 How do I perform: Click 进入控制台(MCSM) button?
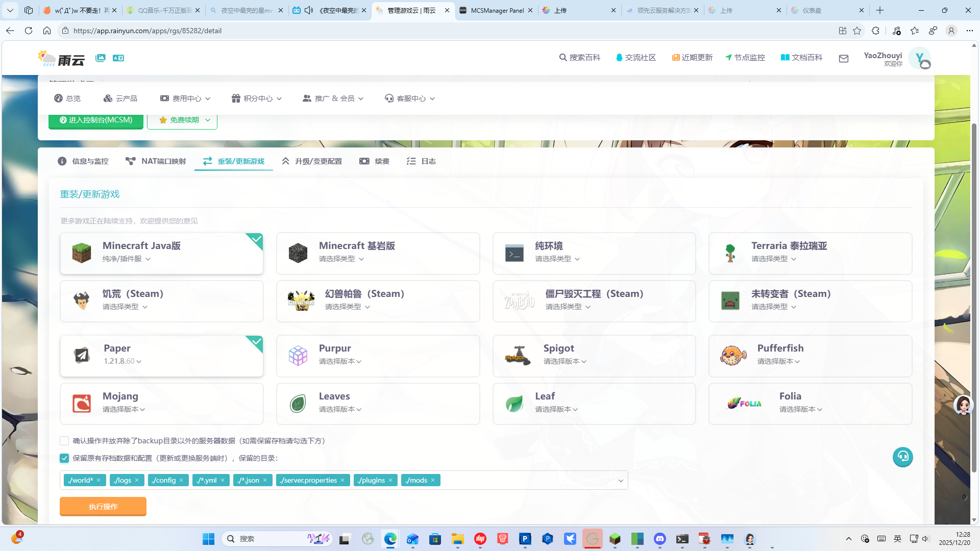pos(96,120)
